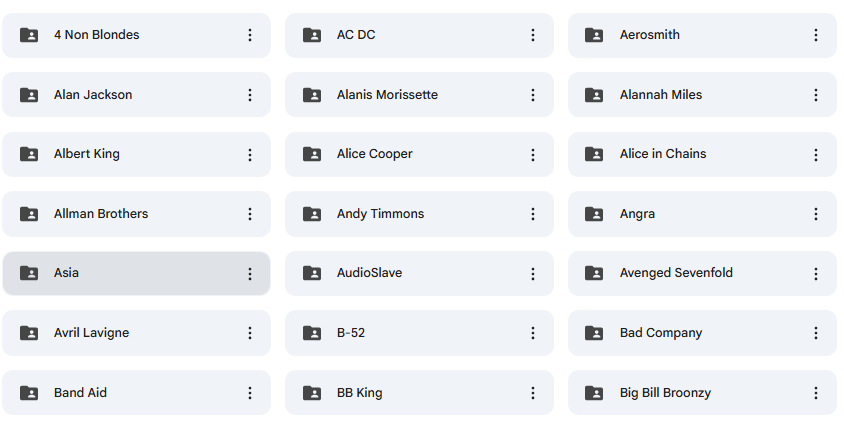Open the three-dot menu for Alice Cooper

pyautogui.click(x=532, y=155)
